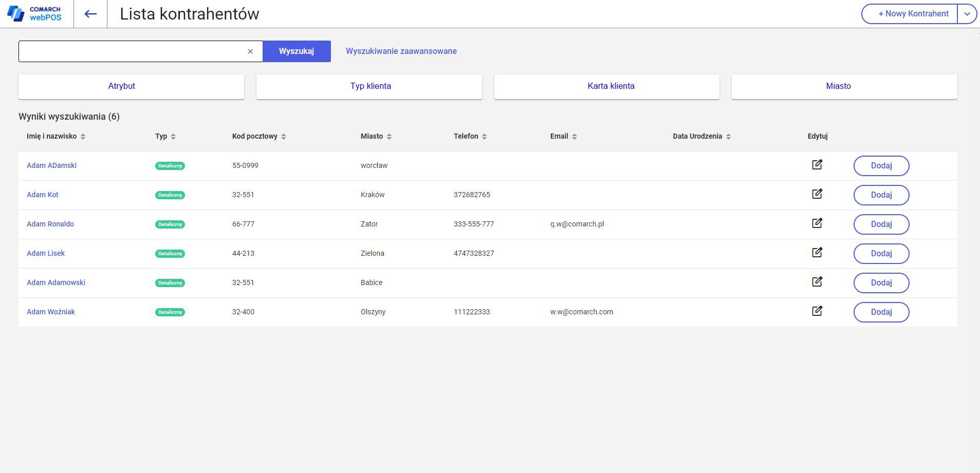Expand the Nowy Kontrahent dropdown arrow
This screenshot has height=473, width=980.
(967, 14)
